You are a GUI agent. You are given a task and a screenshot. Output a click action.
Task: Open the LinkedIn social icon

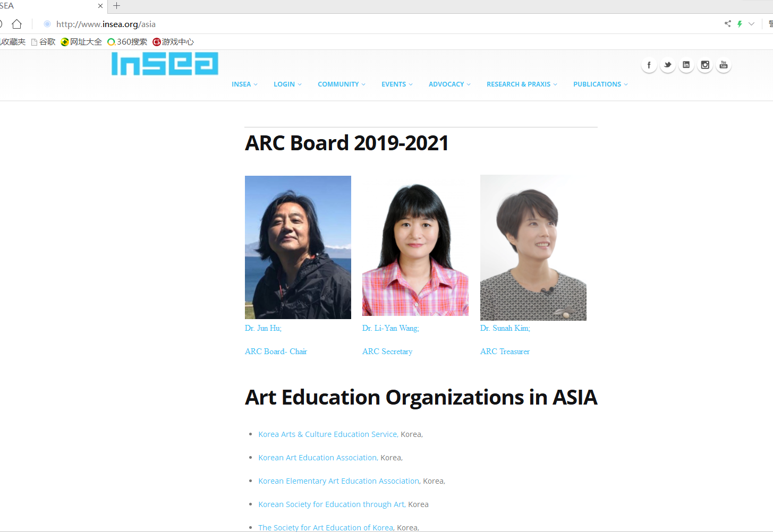[686, 65]
